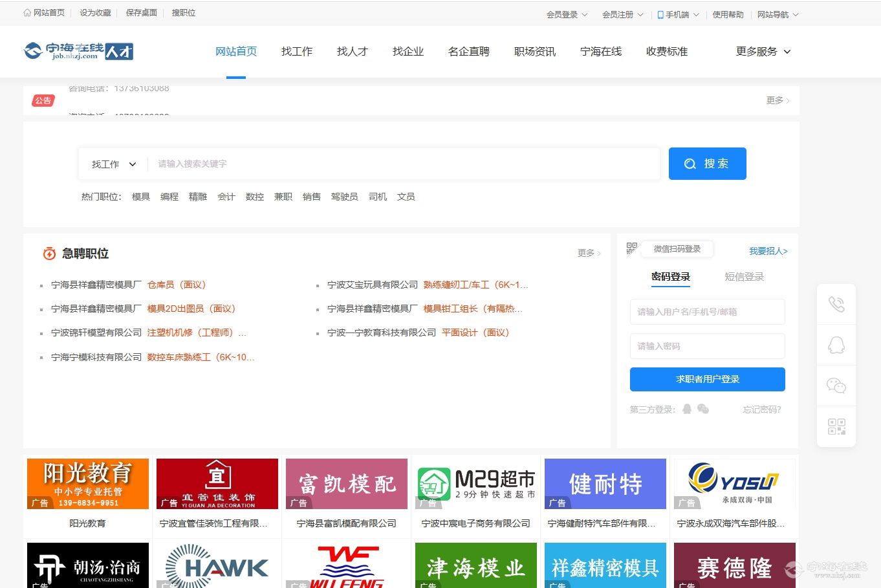Screen dimensions: 881x588
Task: Open the QR code icon in sidebar
Action: [836, 427]
